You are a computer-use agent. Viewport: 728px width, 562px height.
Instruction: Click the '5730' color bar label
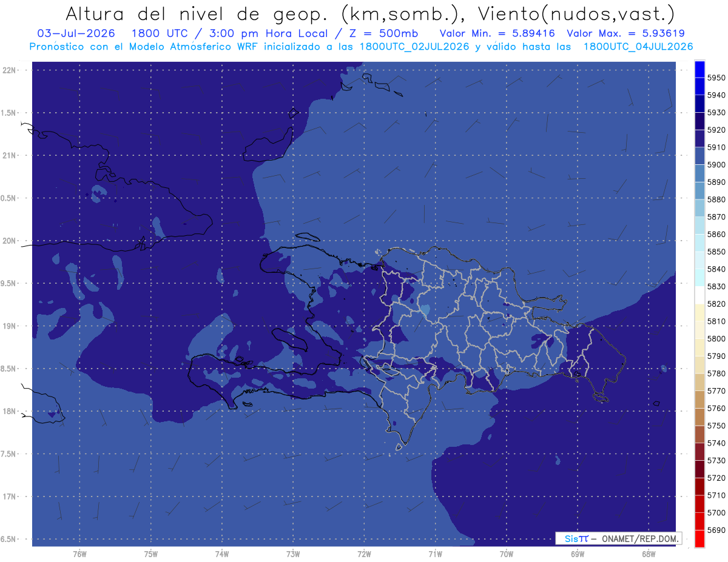(716, 461)
